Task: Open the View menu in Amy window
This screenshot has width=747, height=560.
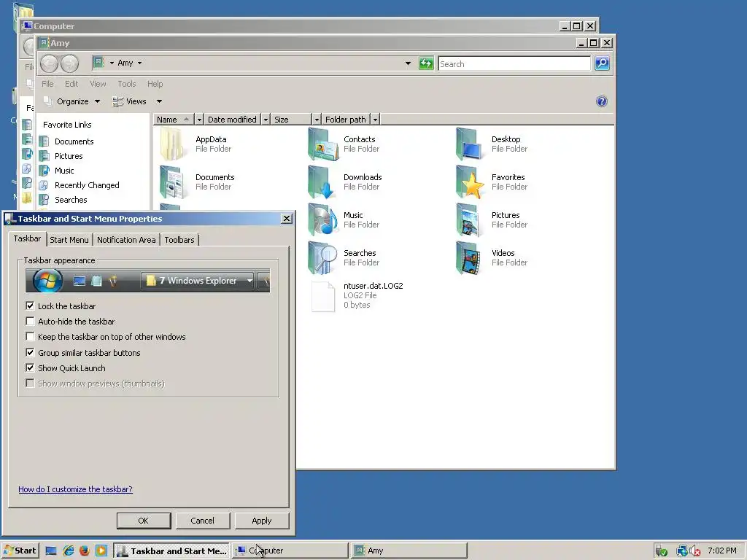Action: pyautogui.click(x=98, y=84)
